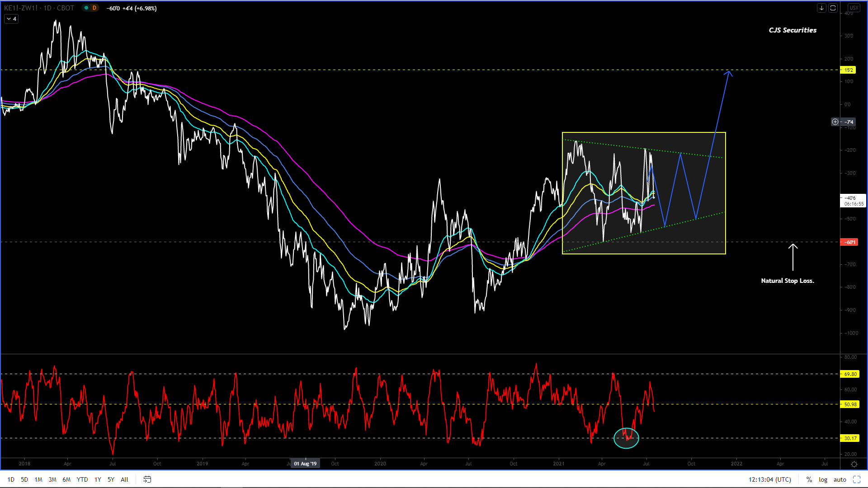
Task: Select the 6M date range tab
Action: click(66, 479)
